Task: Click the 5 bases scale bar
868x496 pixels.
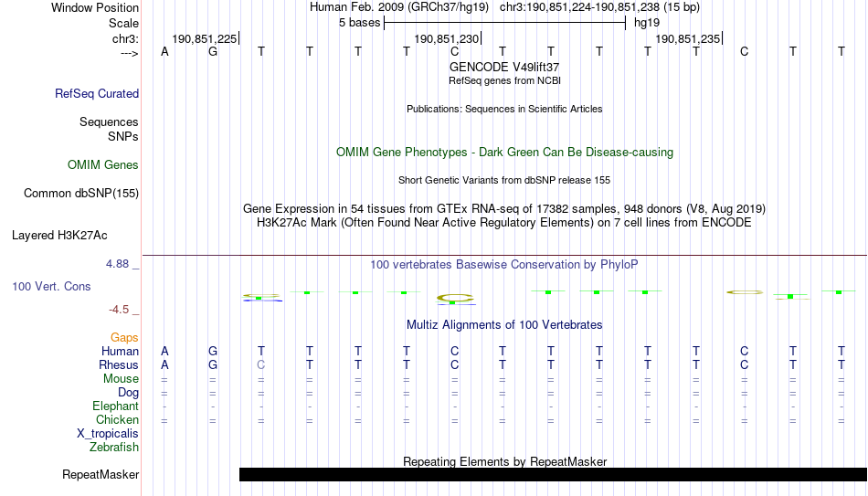Action: click(x=504, y=23)
